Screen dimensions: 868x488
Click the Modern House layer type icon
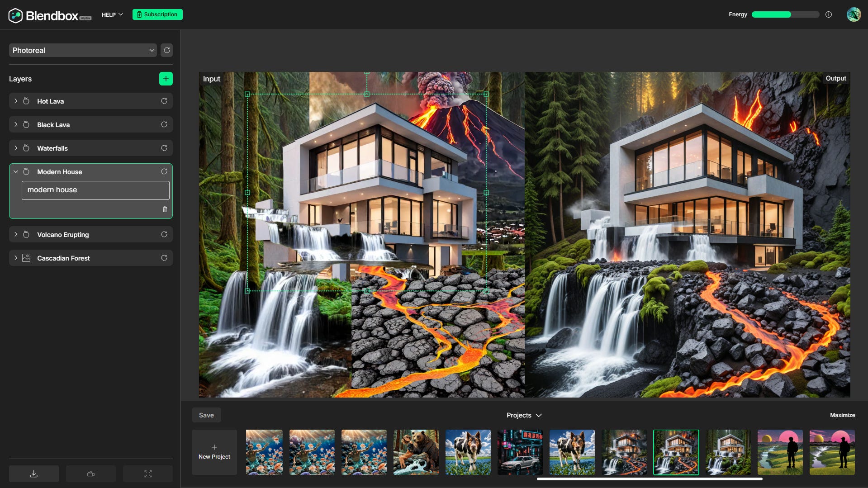click(x=26, y=171)
